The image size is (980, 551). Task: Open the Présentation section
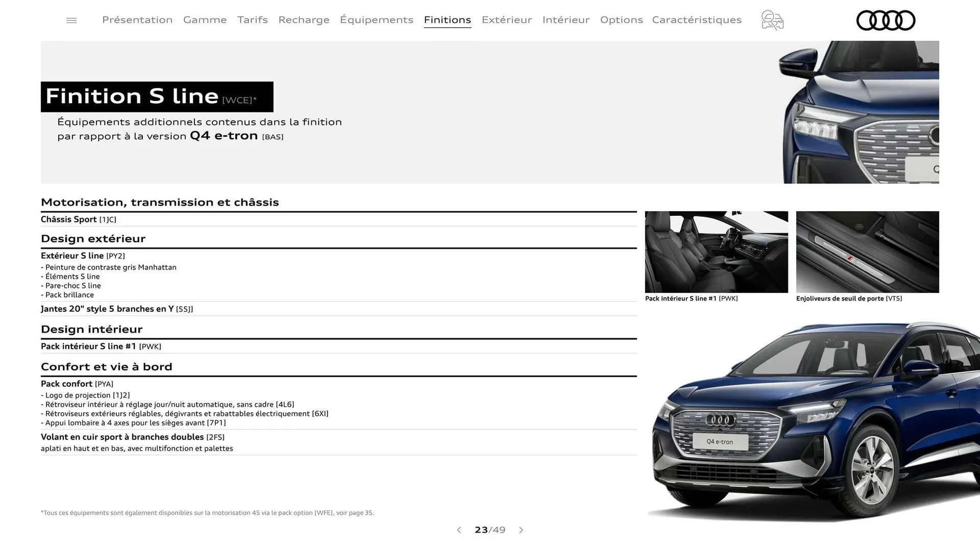coord(137,20)
